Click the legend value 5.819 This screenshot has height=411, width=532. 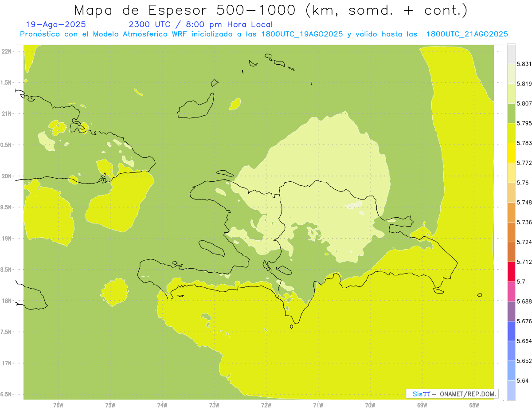(x=524, y=83)
